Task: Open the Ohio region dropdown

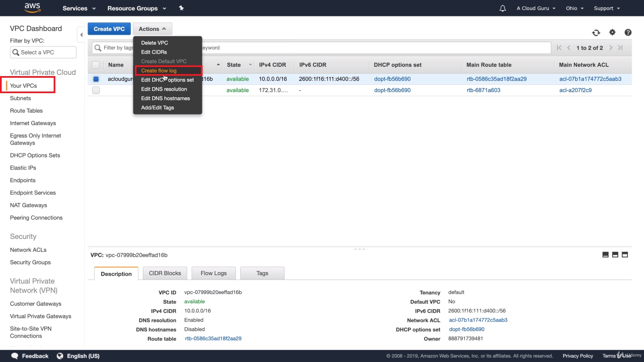Action: (x=575, y=8)
